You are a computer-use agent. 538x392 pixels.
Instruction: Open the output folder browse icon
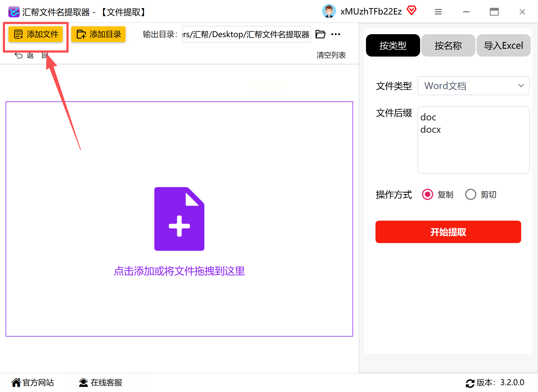[320, 34]
